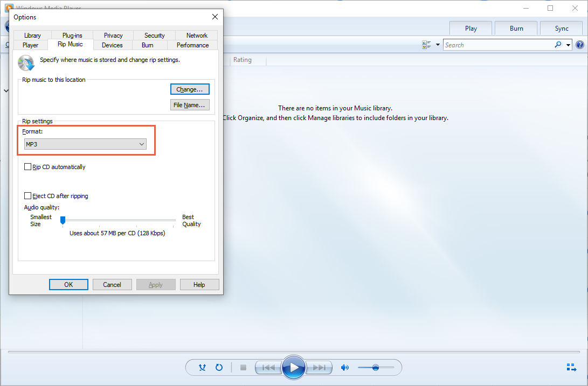Screen dimensions: 588x386
Task: Enable Rip CD automatically
Action: point(27,167)
